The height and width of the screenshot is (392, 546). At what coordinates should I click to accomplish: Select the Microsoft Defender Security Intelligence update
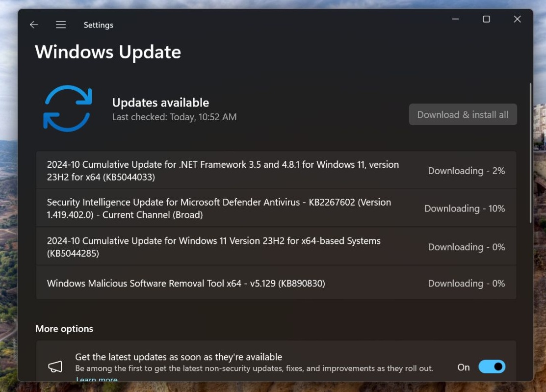(218, 209)
